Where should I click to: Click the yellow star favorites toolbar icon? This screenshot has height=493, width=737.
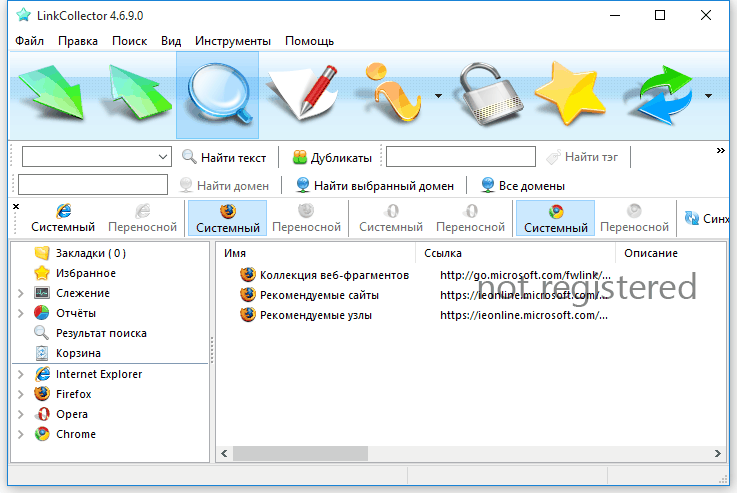(570, 95)
